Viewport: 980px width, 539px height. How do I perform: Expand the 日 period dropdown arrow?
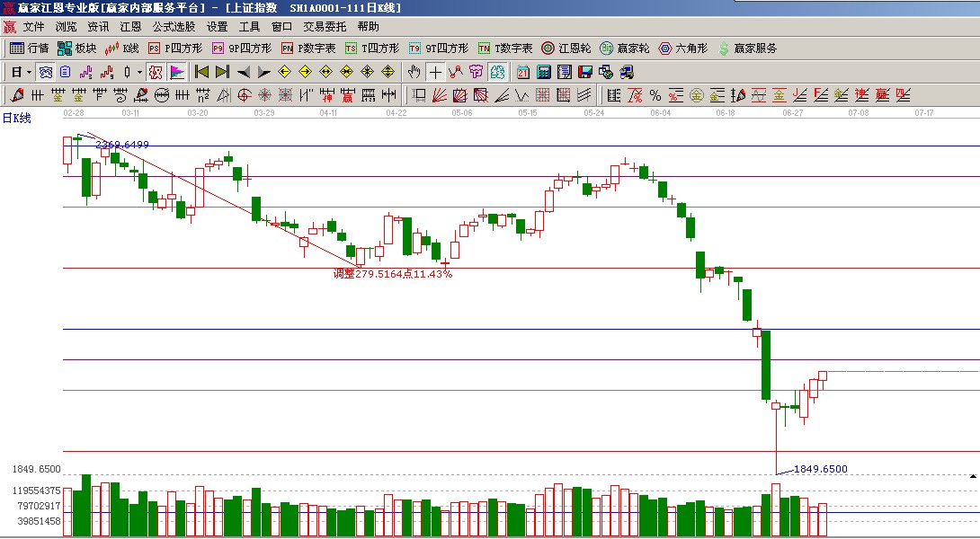click(x=29, y=72)
